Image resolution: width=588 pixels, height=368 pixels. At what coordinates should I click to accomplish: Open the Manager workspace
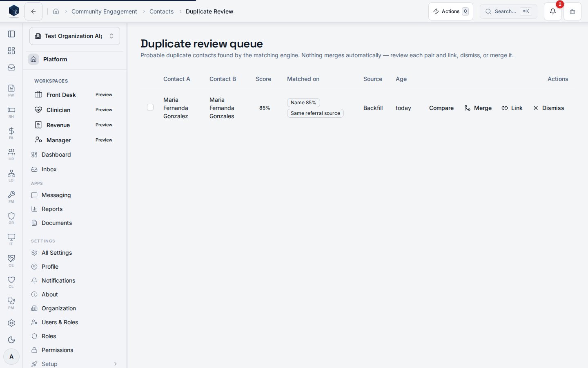pyautogui.click(x=75, y=140)
